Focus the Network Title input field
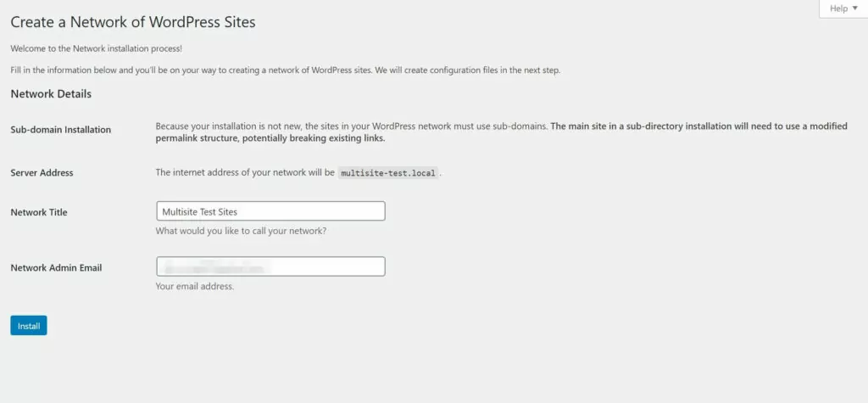Viewport: 868px width, 403px height. pyautogui.click(x=270, y=211)
